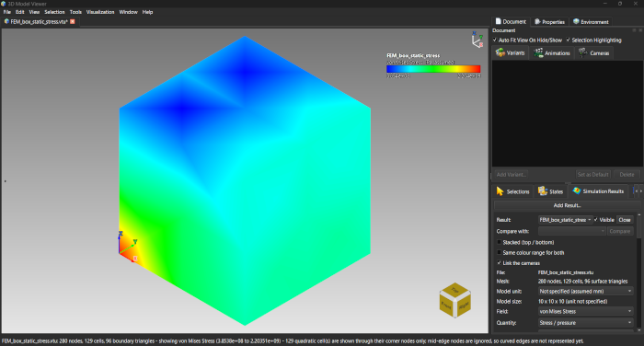The width and height of the screenshot is (644, 346).
Task: Click the file name FEM_box_static_stress.vtu value
Action: [x=566, y=272]
